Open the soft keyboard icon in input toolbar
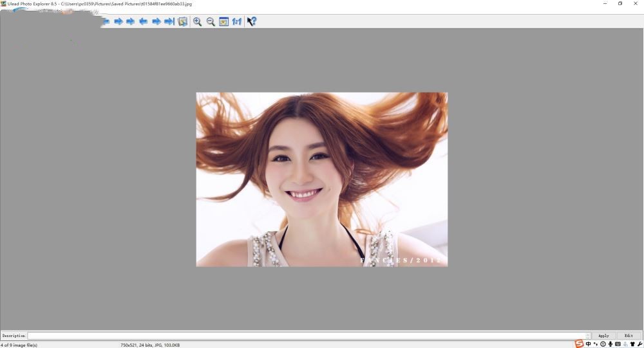 point(618,344)
